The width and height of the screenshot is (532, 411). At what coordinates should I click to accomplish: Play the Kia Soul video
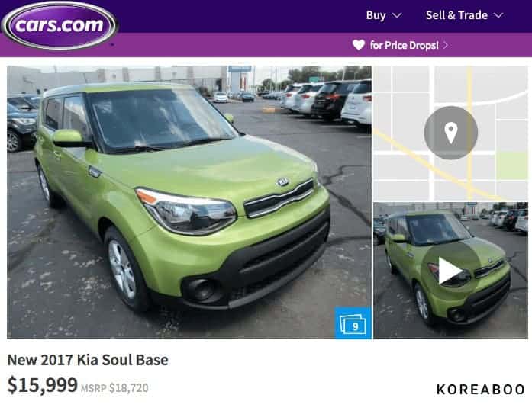coord(450,271)
